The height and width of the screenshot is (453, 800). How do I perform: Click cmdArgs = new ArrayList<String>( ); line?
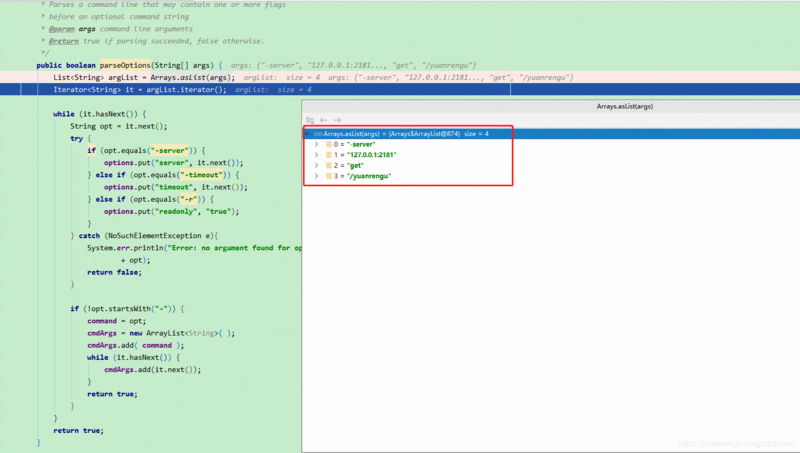[161, 333]
